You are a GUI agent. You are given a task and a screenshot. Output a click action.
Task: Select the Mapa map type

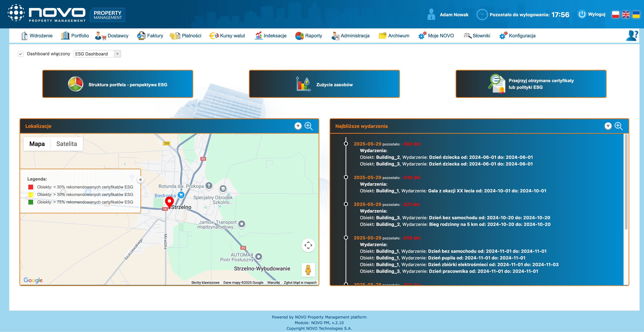(x=37, y=144)
